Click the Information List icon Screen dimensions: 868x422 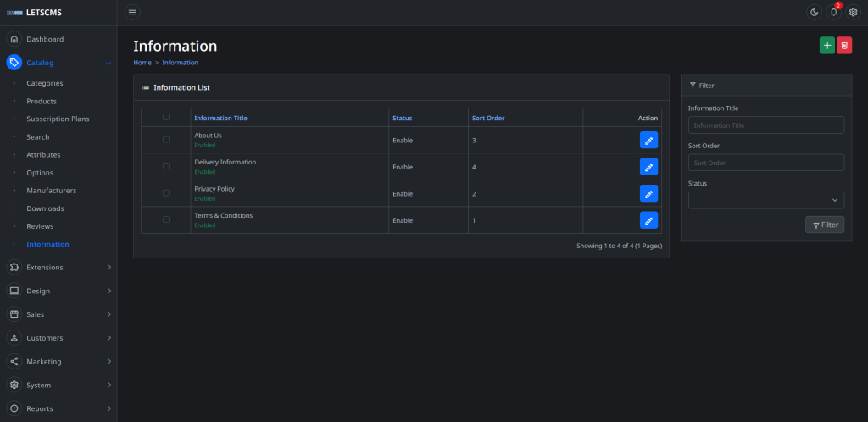tap(146, 87)
